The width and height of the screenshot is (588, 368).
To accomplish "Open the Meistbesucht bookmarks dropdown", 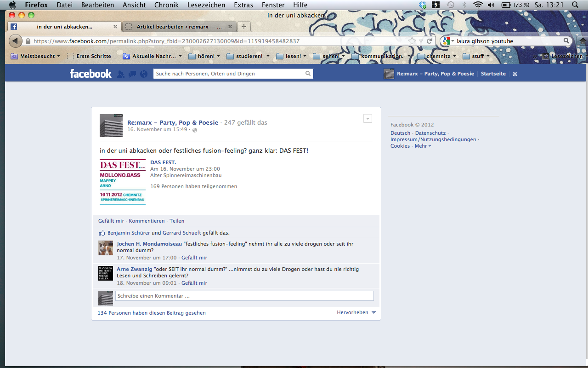I will [x=35, y=56].
